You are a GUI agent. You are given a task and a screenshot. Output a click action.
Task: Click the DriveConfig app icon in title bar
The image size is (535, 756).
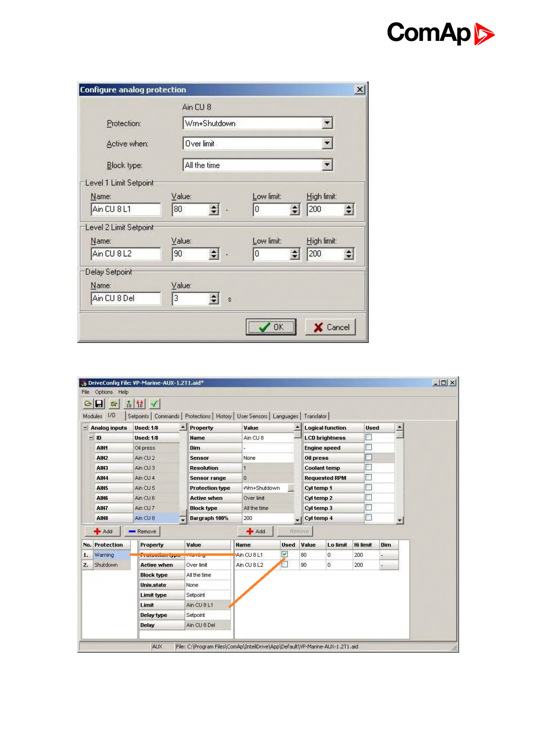[x=84, y=383]
